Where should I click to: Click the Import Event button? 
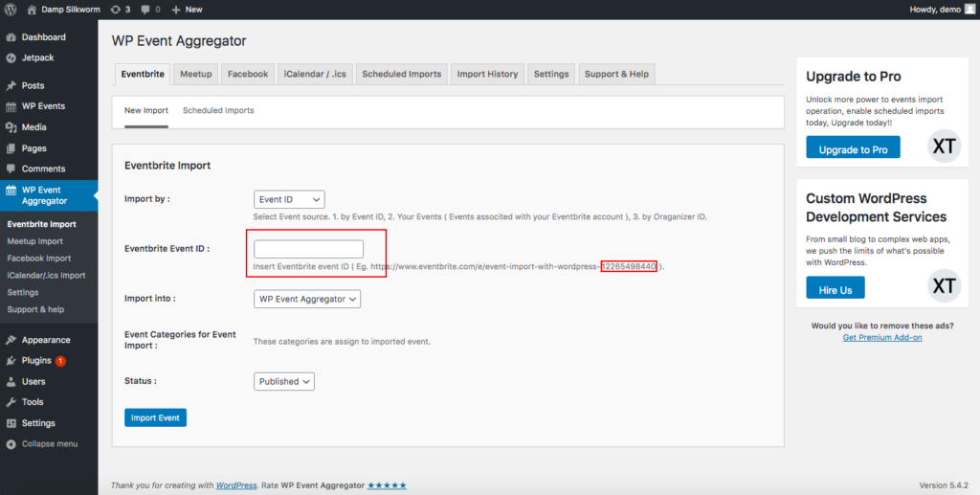pyautogui.click(x=155, y=417)
